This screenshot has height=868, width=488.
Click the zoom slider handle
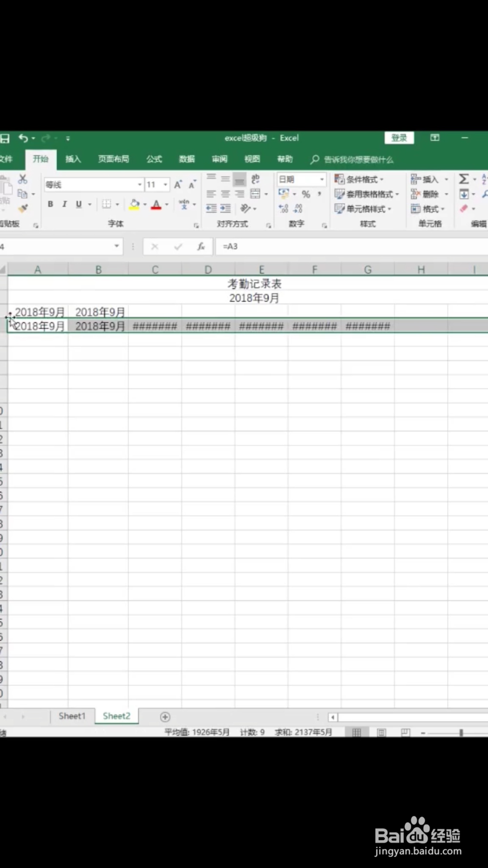click(x=461, y=733)
